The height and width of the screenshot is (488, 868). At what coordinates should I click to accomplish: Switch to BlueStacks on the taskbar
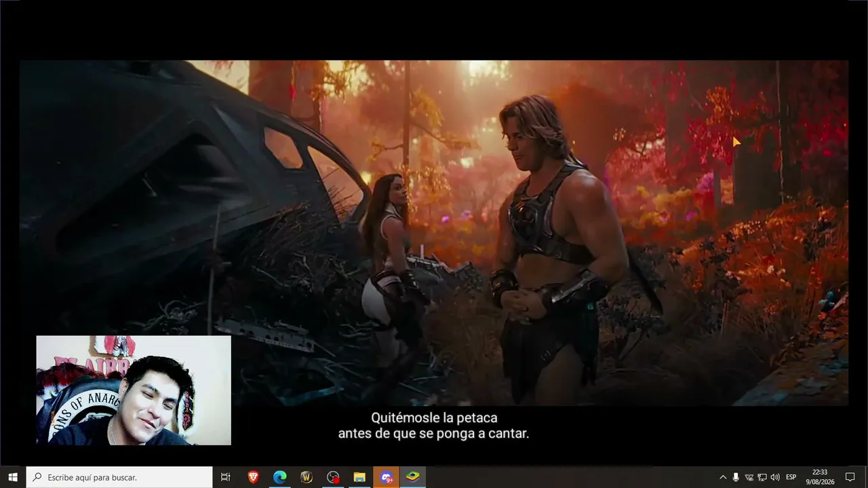(412, 477)
